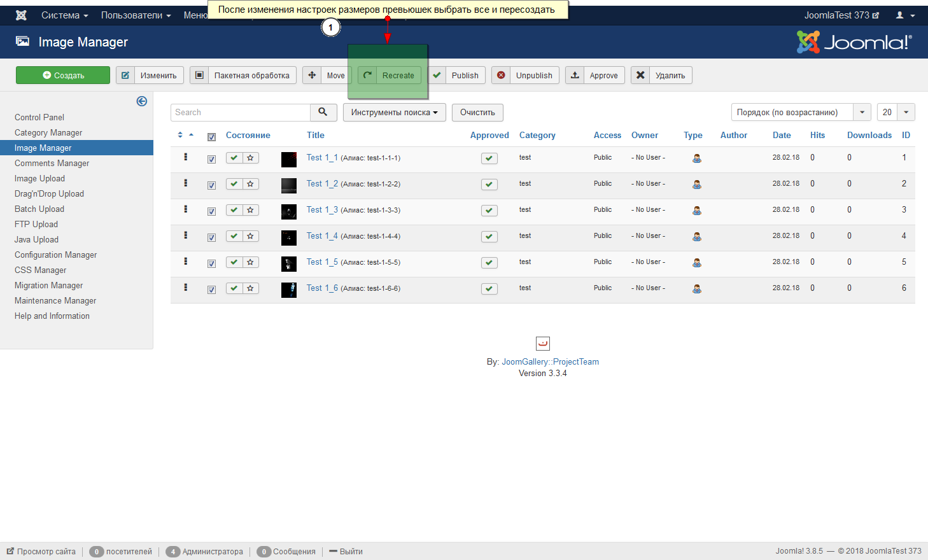
Task: Uncheck the checkbox for Test 1_3
Action: coord(212,211)
